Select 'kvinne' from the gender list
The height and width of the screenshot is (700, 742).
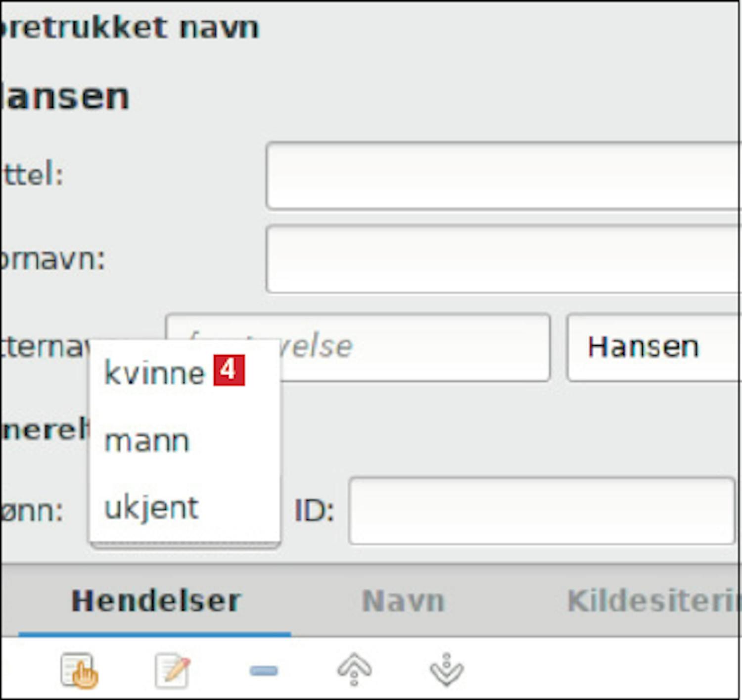[x=154, y=373]
